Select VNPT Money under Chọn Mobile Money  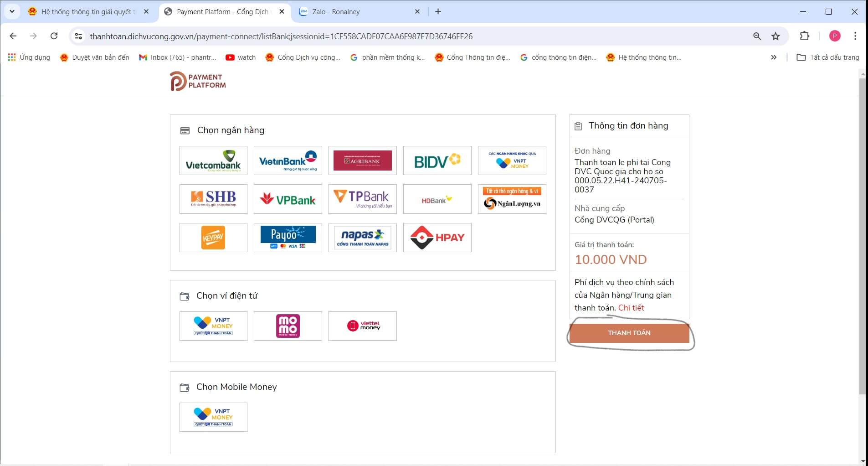[213, 417]
